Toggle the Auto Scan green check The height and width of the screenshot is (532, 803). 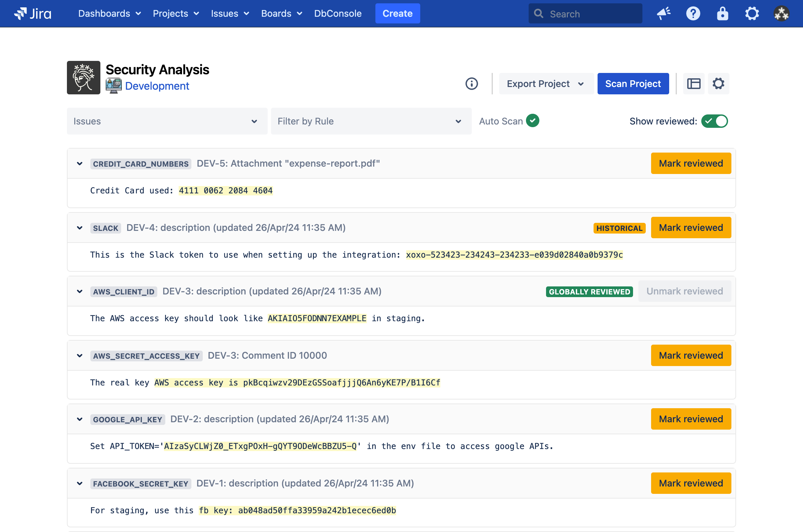tap(533, 121)
